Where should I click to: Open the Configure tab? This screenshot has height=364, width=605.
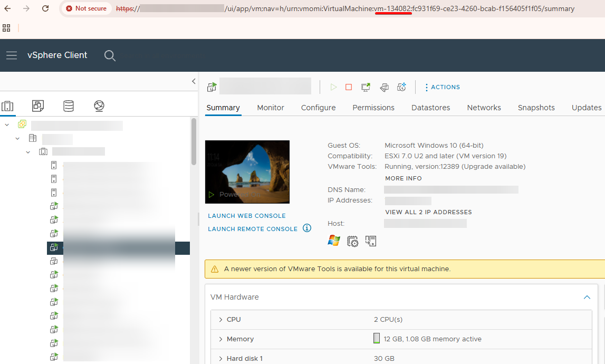[318, 108]
